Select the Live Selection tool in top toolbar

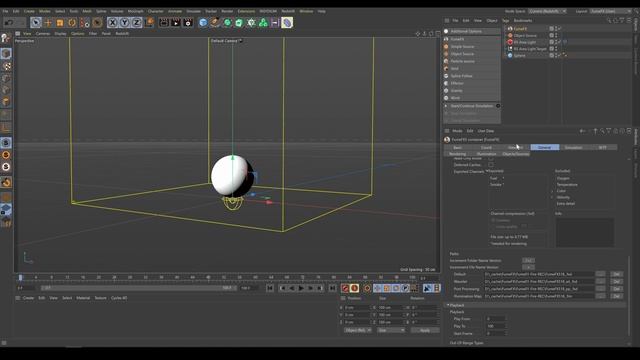36,22
